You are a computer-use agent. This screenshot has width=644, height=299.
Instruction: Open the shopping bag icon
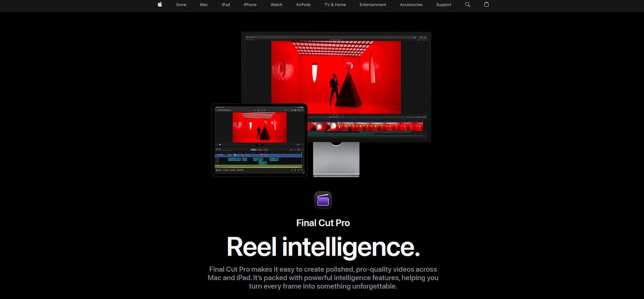pos(486,4)
